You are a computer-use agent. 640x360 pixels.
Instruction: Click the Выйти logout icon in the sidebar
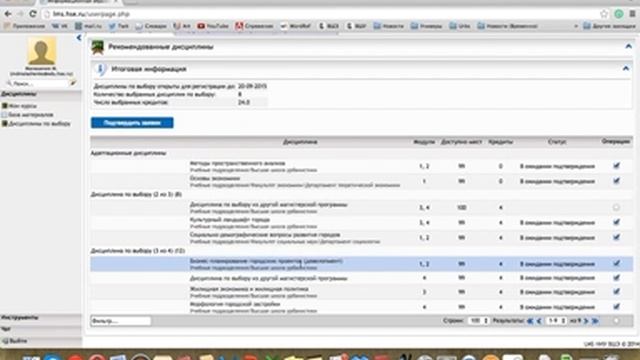[x=5, y=341]
